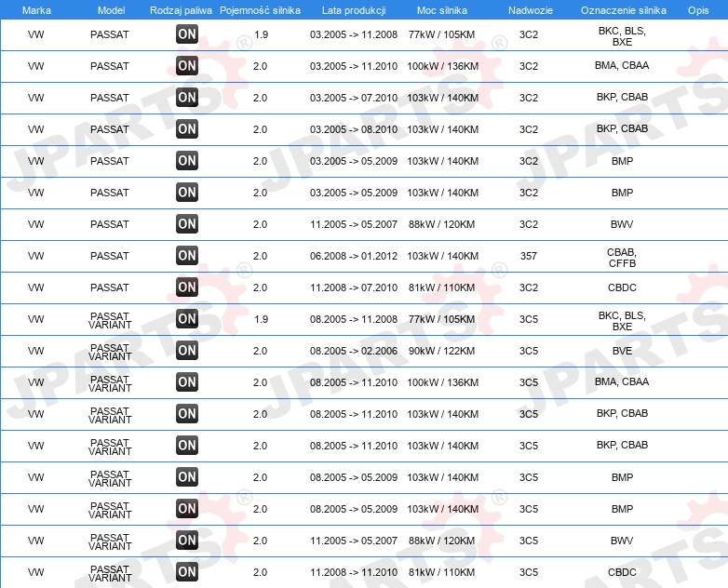Select the date range 03.2005 -> 07.2010

tap(354, 98)
